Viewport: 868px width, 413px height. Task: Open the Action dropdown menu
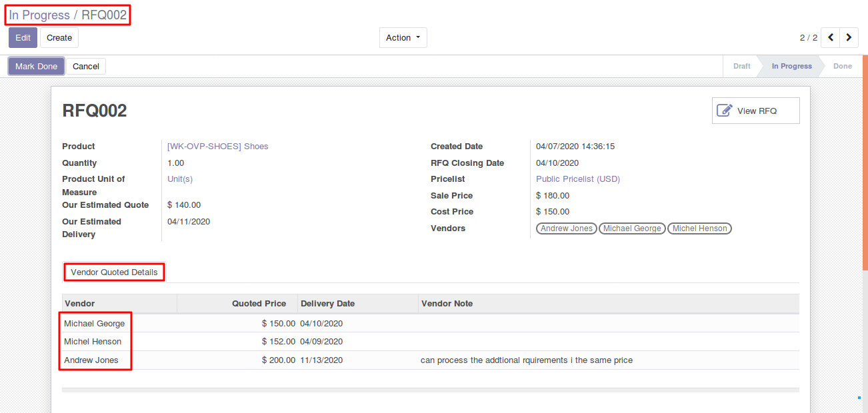click(x=403, y=38)
